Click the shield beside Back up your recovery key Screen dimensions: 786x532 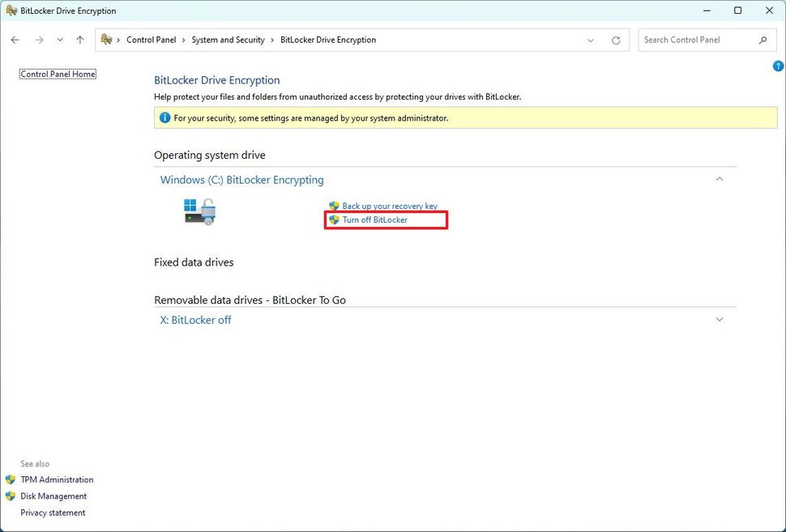[332, 206]
